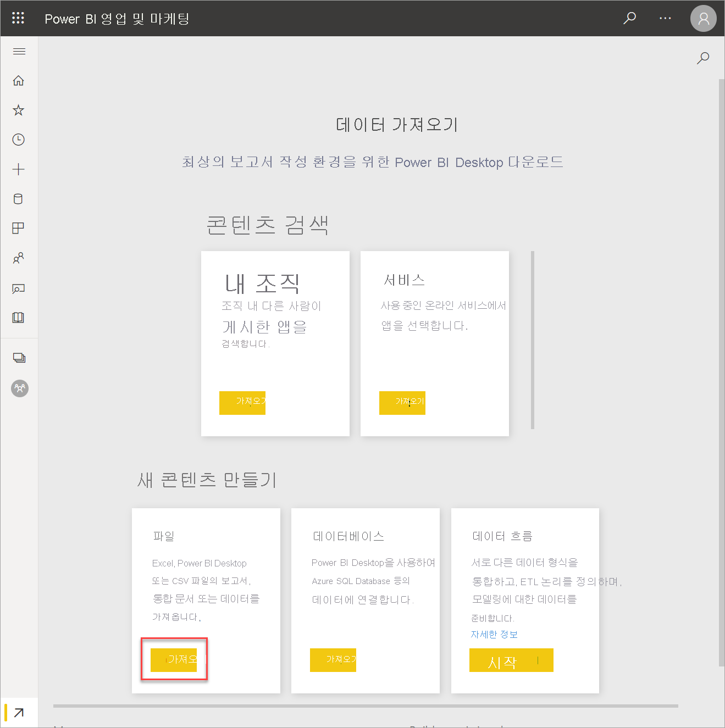Toggle the hamburger navigation menu
The height and width of the screenshot is (728, 725).
(19, 52)
